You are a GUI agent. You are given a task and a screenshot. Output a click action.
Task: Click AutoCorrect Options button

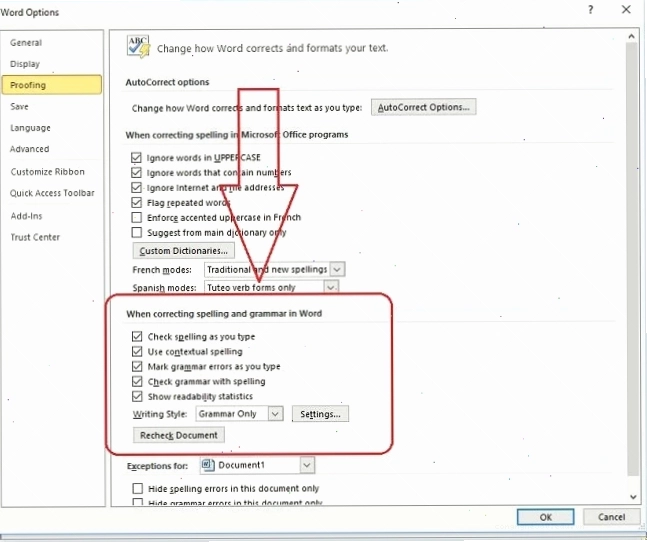pyautogui.click(x=423, y=107)
